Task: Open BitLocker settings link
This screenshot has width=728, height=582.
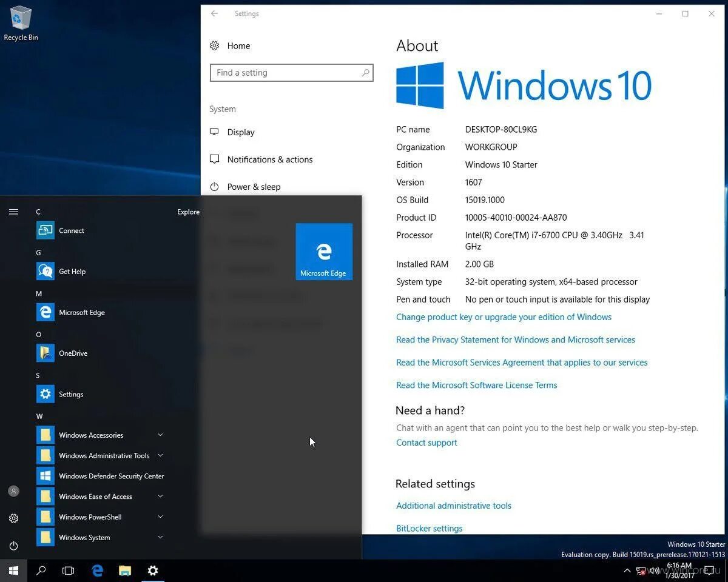Action: click(x=429, y=529)
